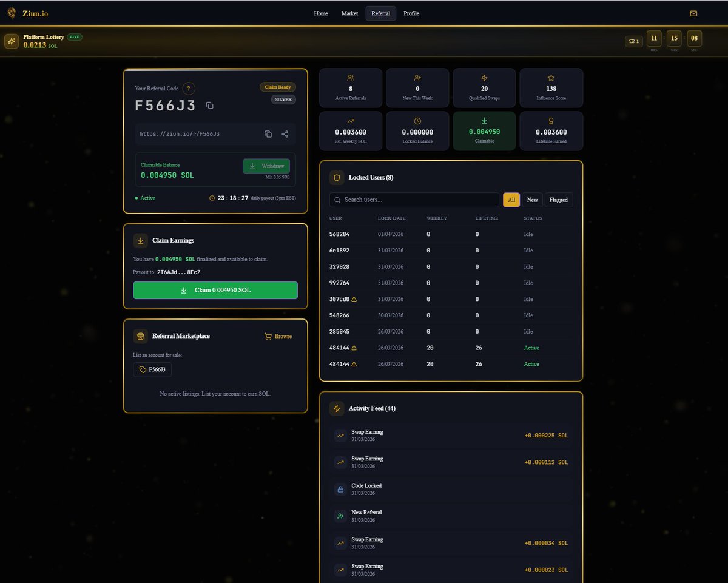
Task: Click warning icon next to user 307cd0
Action: point(354,299)
